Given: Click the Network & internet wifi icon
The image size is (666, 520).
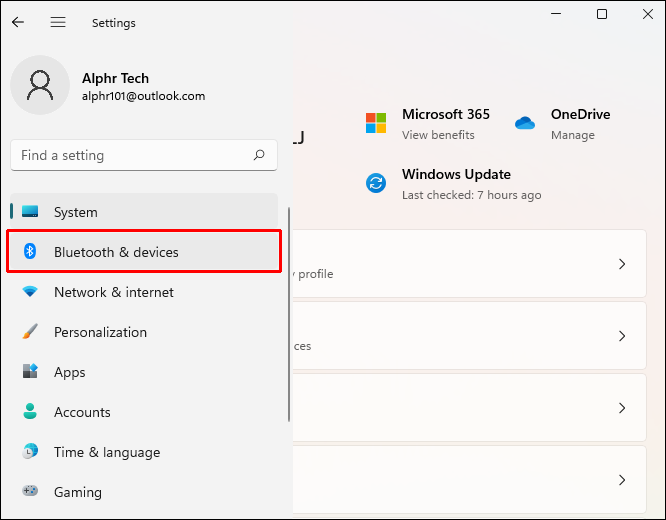Looking at the screenshot, I should point(30,292).
